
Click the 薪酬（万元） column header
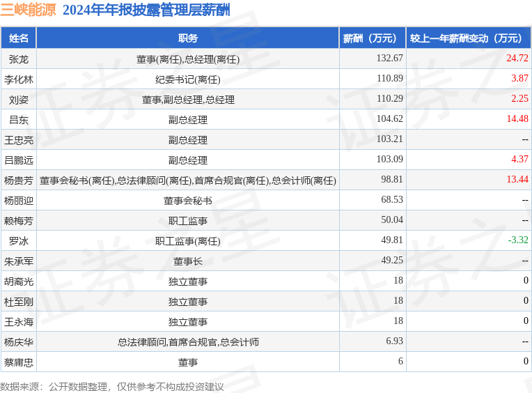coord(373,38)
